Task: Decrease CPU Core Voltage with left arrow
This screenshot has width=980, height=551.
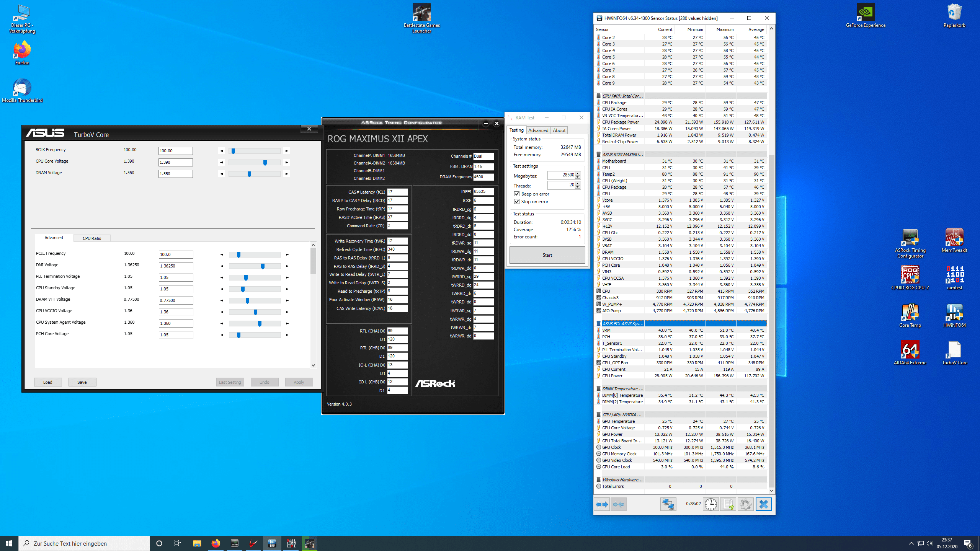Action: click(221, 162)
